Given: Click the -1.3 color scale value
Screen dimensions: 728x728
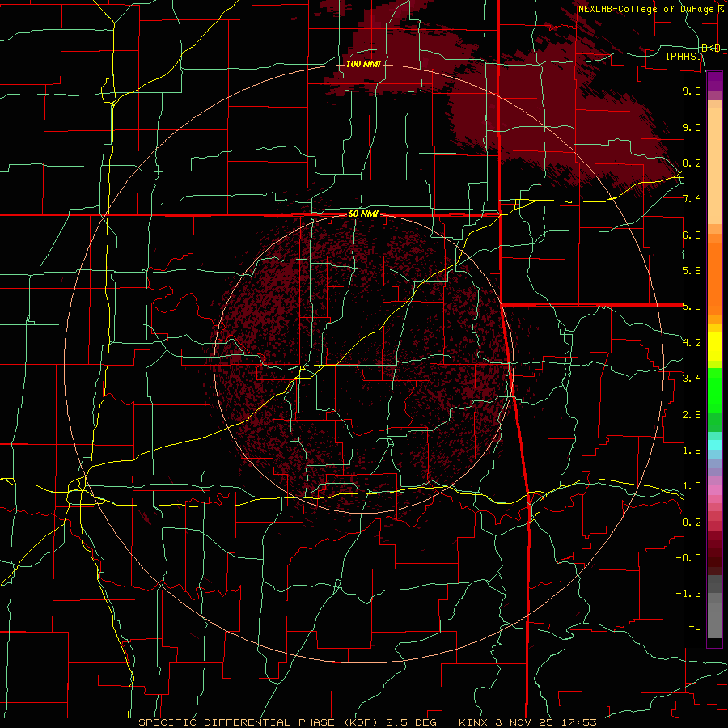Looking at the screenshot, I should pyautogui.click(x=688, y=594).
